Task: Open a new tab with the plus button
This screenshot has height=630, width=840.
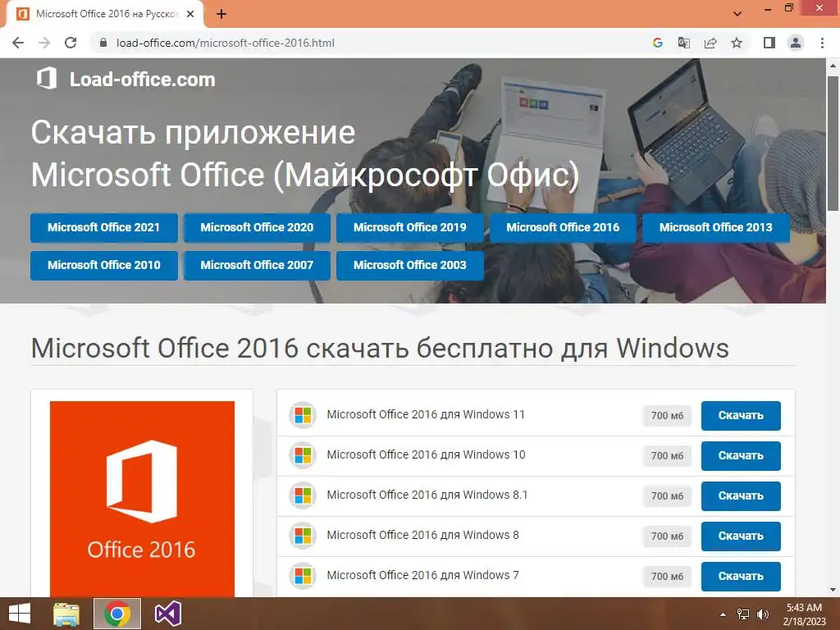Action: (x=221, y=15)
